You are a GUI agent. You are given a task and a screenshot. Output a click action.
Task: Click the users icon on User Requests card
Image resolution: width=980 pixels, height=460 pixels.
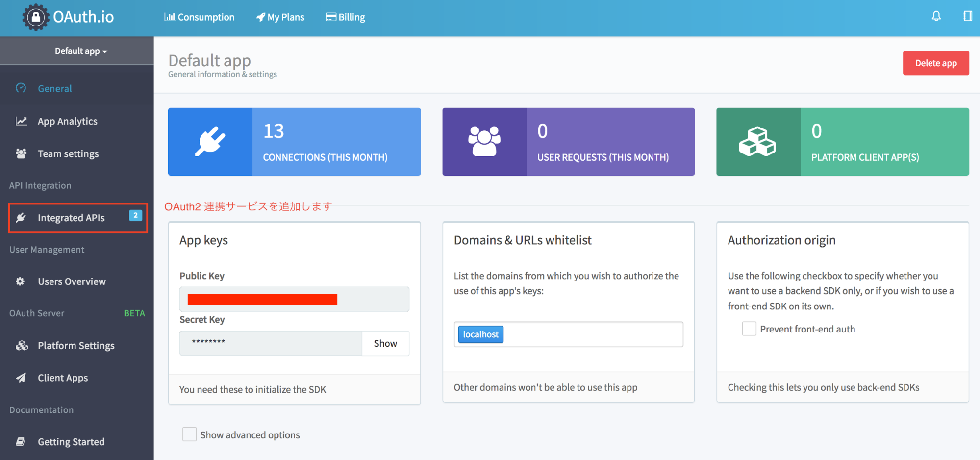tap(484, 142)
